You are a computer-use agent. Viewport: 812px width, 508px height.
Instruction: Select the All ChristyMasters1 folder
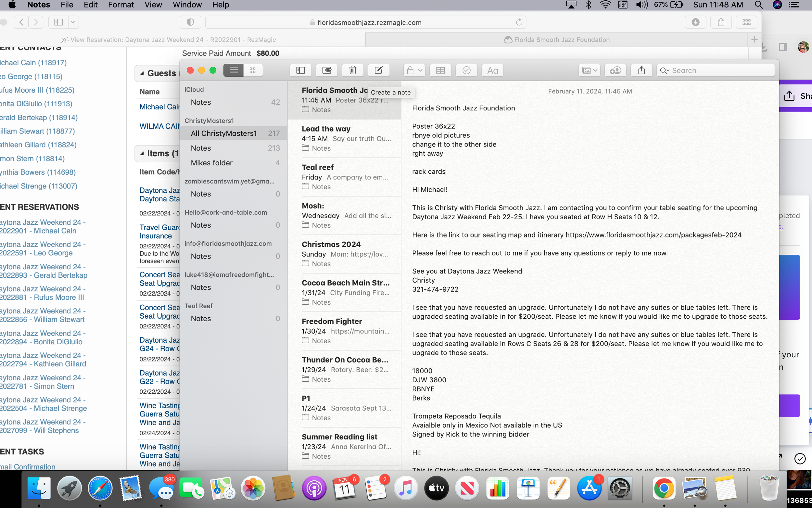pyautogui.click(x=234, y=133)
